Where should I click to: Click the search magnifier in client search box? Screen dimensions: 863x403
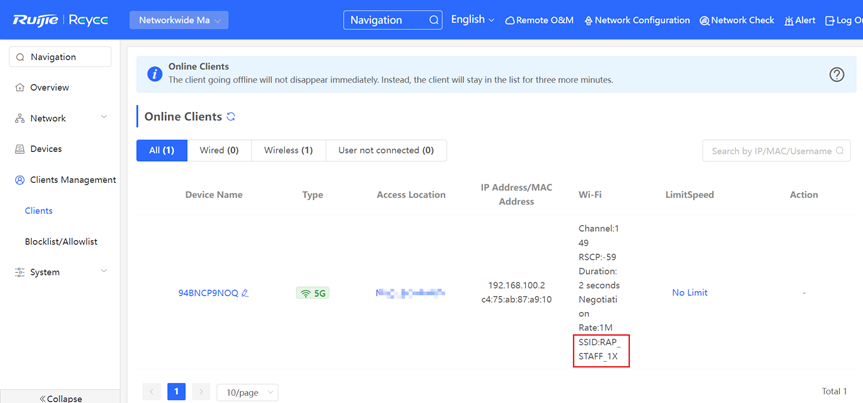840,151
